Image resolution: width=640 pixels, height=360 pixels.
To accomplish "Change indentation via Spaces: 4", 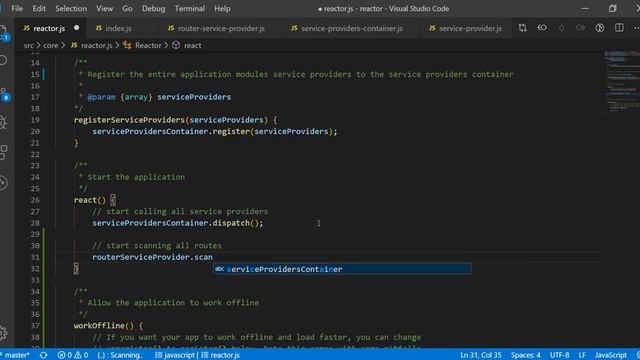I will click(526, 355).
